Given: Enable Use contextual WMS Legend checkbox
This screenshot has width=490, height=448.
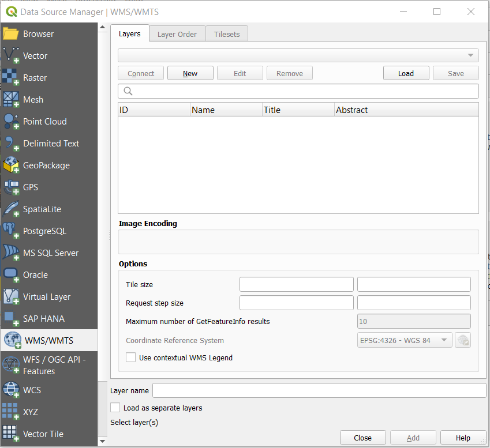Looking at the screenshot, I should 130,357.
